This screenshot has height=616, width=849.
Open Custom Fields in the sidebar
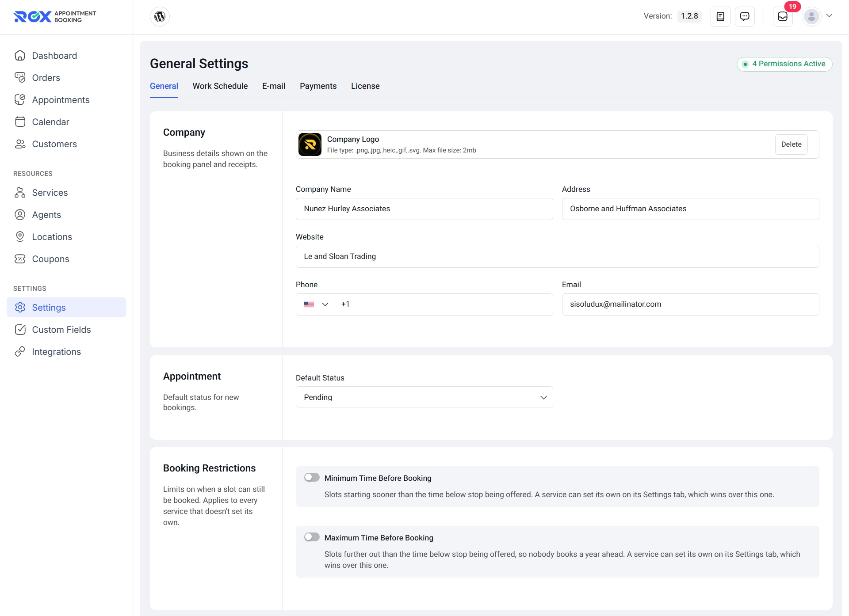(x=66, y=330)
